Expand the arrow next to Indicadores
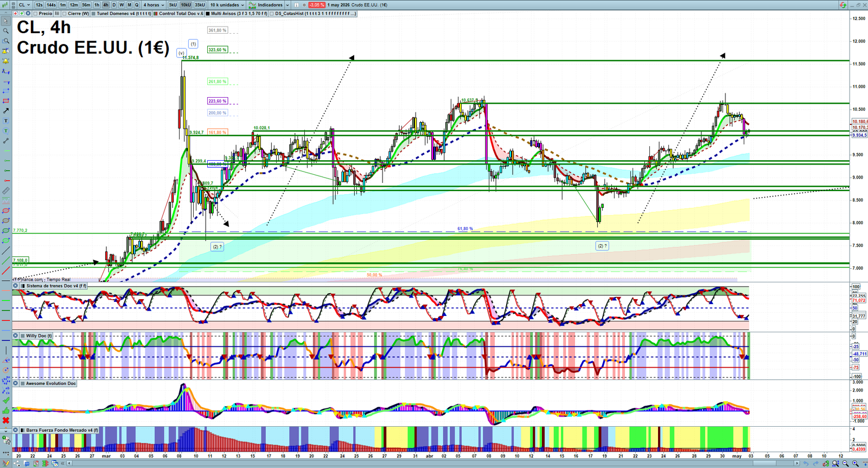The width and height of the screenshot is (868, 468). point(288,5)
